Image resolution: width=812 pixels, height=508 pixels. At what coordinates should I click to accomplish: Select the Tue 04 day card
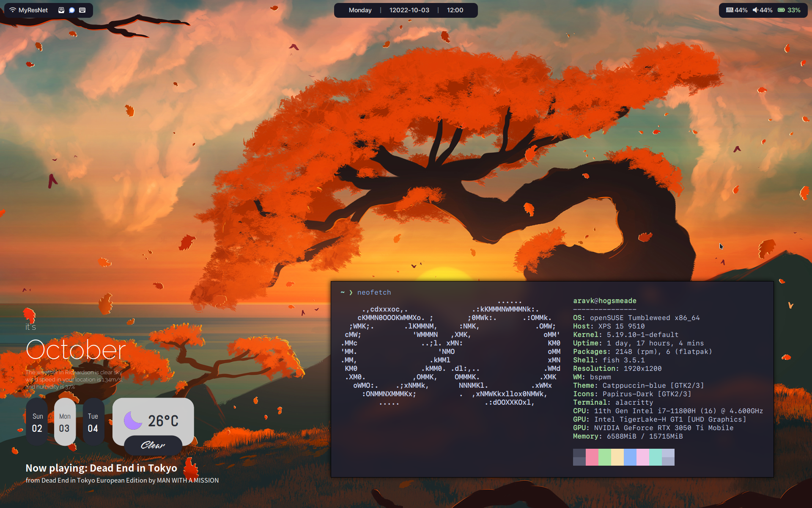pyautogui.click(x=93, y=422)
